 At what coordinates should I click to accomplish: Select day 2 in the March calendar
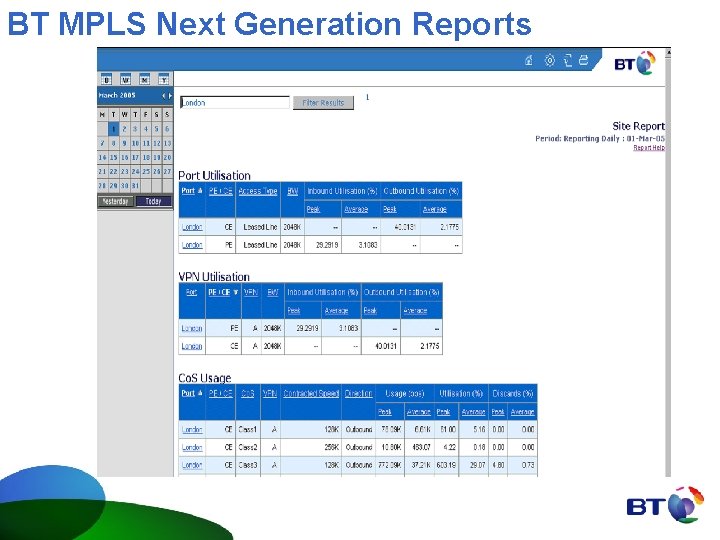tap(124, 129)
